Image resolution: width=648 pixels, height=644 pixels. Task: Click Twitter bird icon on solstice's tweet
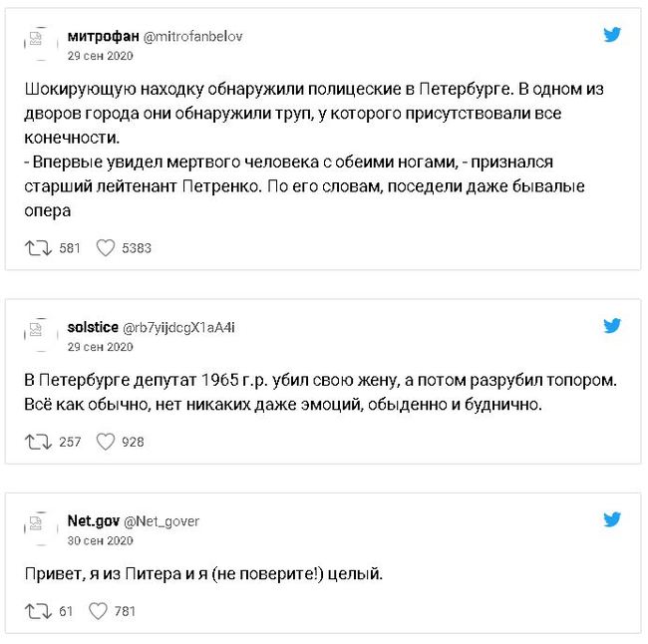[612, 326]
